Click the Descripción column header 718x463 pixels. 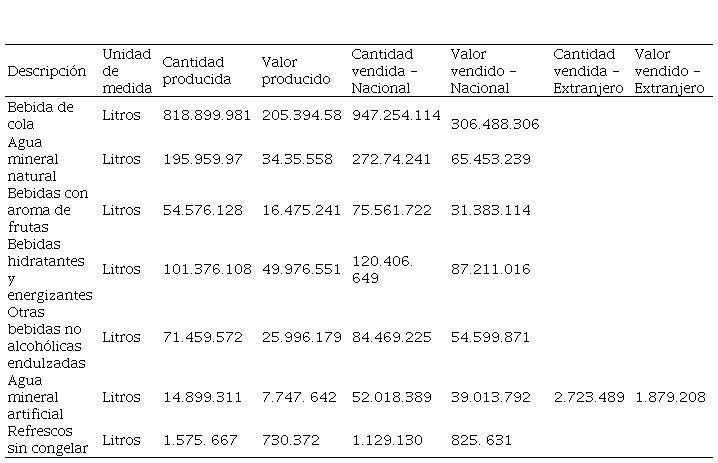47,71
